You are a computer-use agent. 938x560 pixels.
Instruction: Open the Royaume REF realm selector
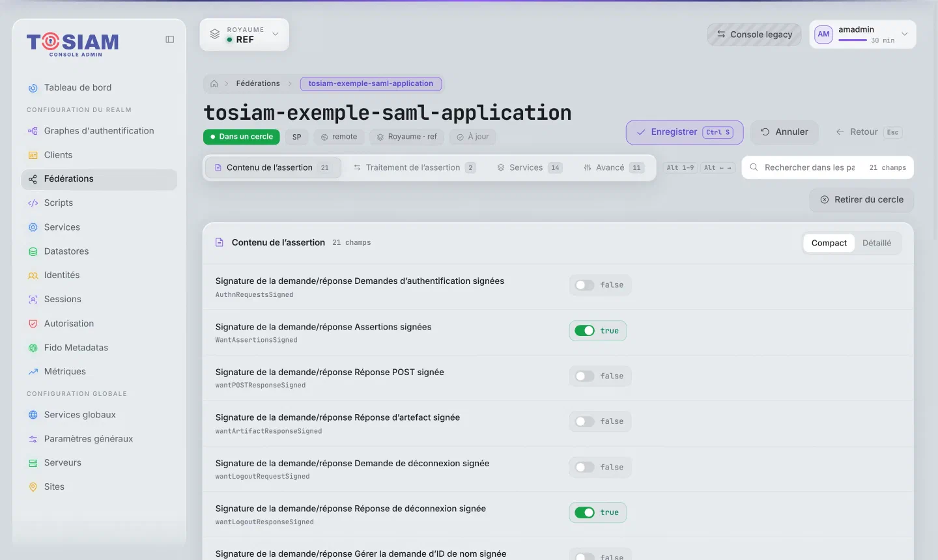(x=244, y=35)
